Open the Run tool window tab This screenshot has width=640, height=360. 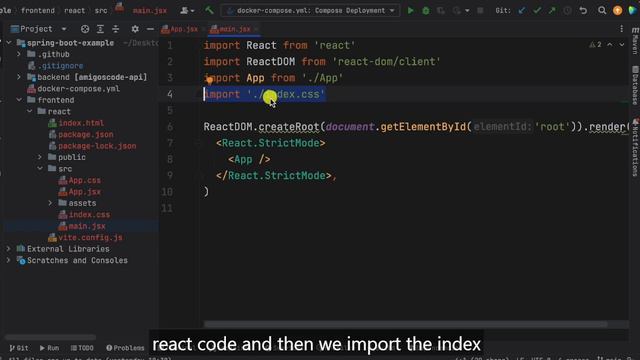point(49,348)
